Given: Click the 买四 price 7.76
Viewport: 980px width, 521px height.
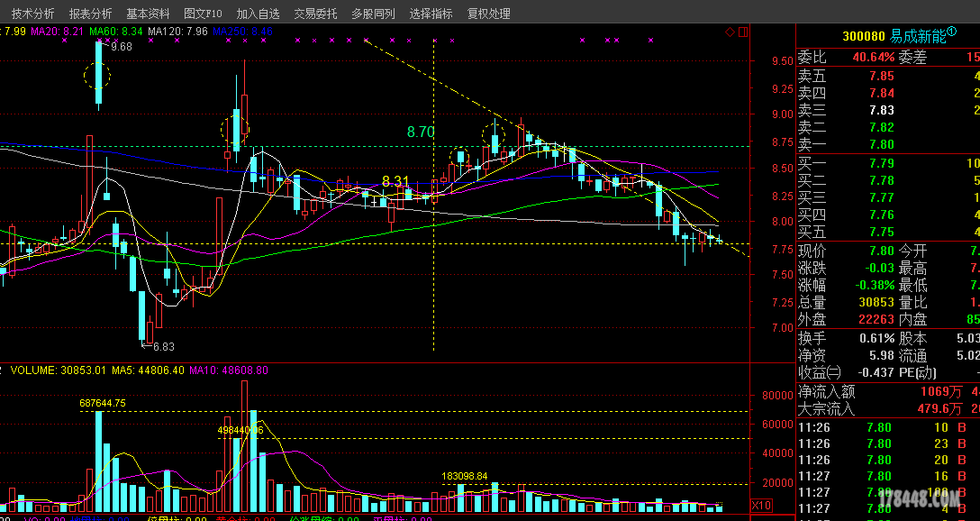Looking at the screenshot, I should tap(881, 215).
